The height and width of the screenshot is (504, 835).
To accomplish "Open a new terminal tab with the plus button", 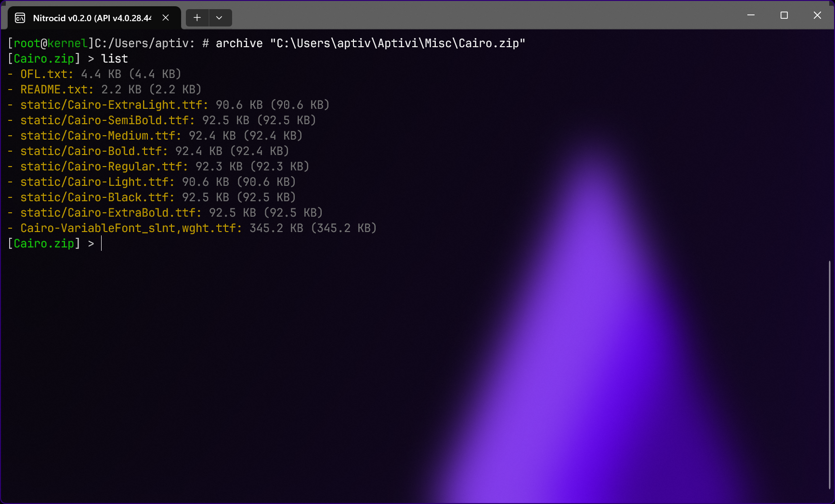I will (x=197, y=18).
